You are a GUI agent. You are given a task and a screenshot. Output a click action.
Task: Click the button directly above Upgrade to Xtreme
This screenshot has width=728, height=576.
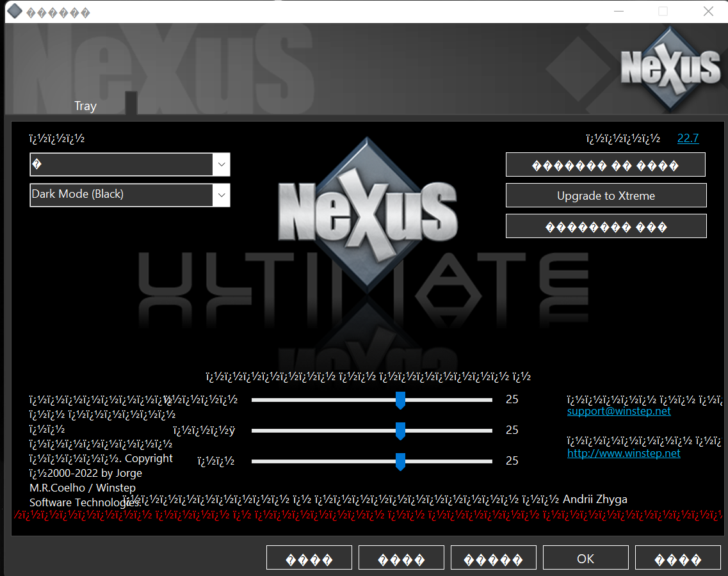click(x=605, y=165)
